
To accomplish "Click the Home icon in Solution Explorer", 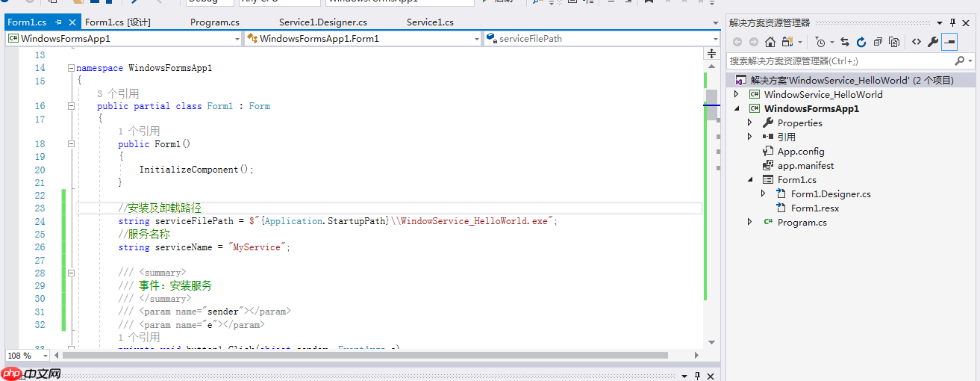I will click(x=770, y=42).
